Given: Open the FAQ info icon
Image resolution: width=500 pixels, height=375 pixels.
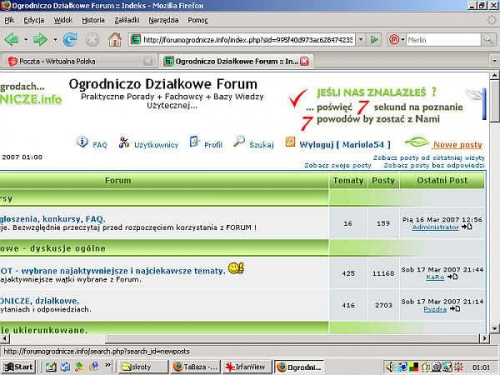Looking at the screenshot, I should click(x=82, y=142).
